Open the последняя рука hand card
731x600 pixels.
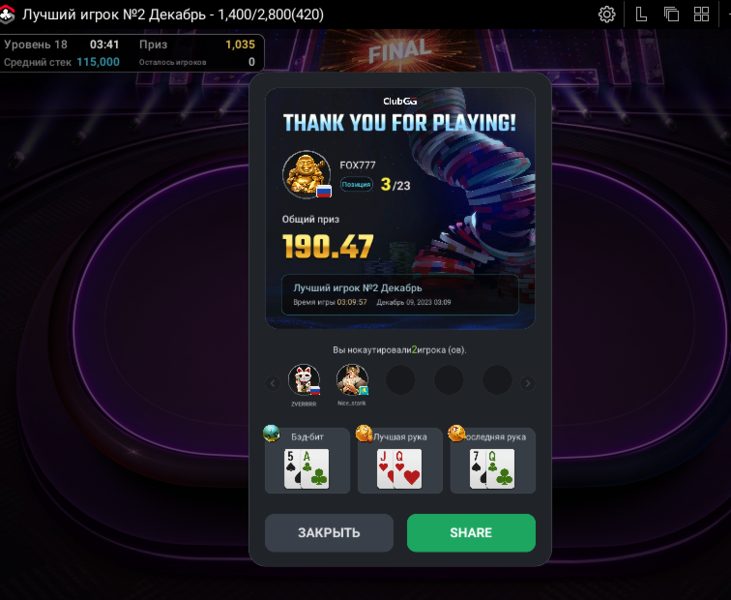click(x=493, y=461)
